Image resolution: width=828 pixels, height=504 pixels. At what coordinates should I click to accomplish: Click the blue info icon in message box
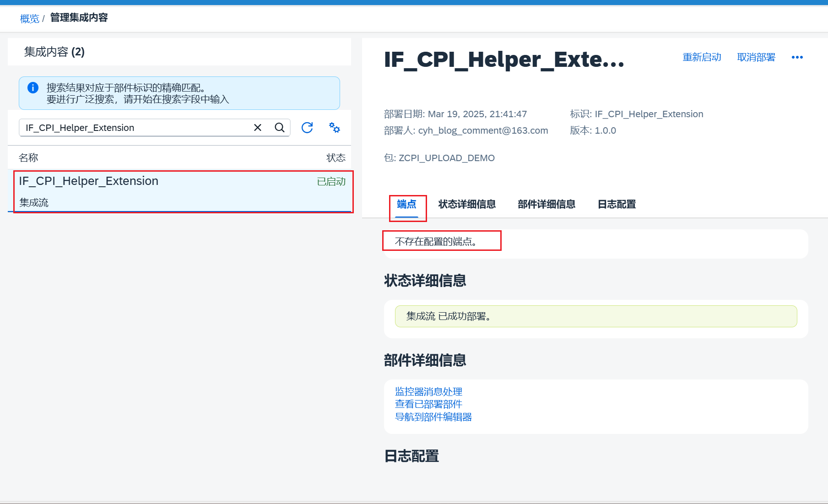(x=32, y=87)
